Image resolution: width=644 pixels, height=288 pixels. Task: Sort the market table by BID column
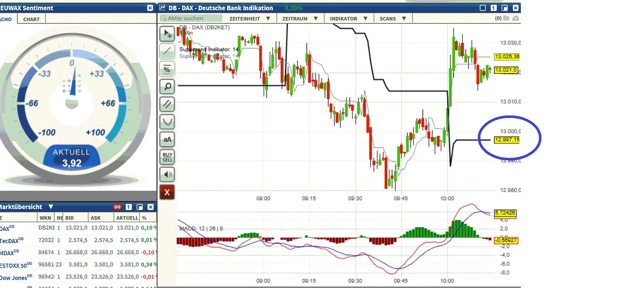click(75, 218)
